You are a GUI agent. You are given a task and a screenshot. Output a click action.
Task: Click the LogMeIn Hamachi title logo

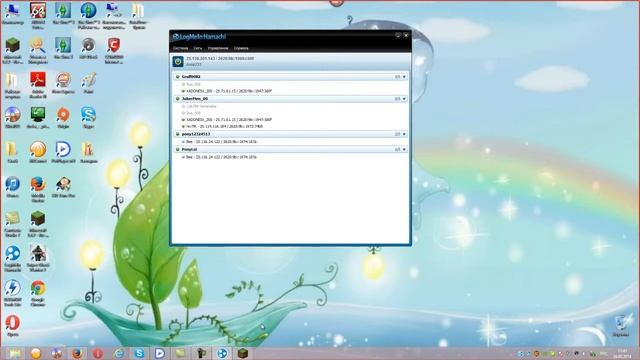click(x=199, y=37)
